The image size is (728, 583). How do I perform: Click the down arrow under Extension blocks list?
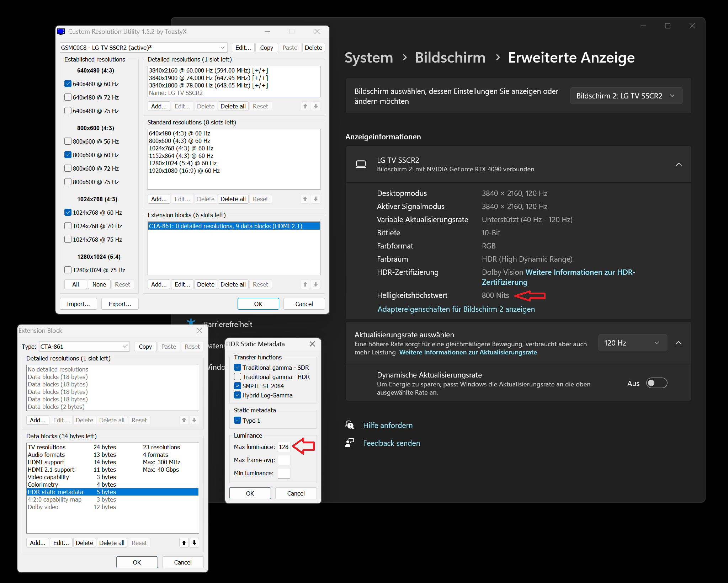point(315,284)
